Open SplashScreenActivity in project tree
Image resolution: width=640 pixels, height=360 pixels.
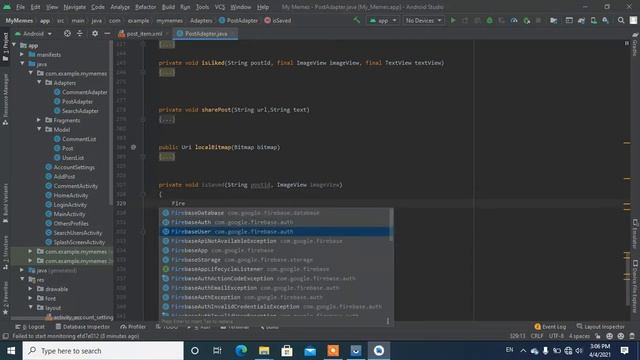(x=75, y=242)
